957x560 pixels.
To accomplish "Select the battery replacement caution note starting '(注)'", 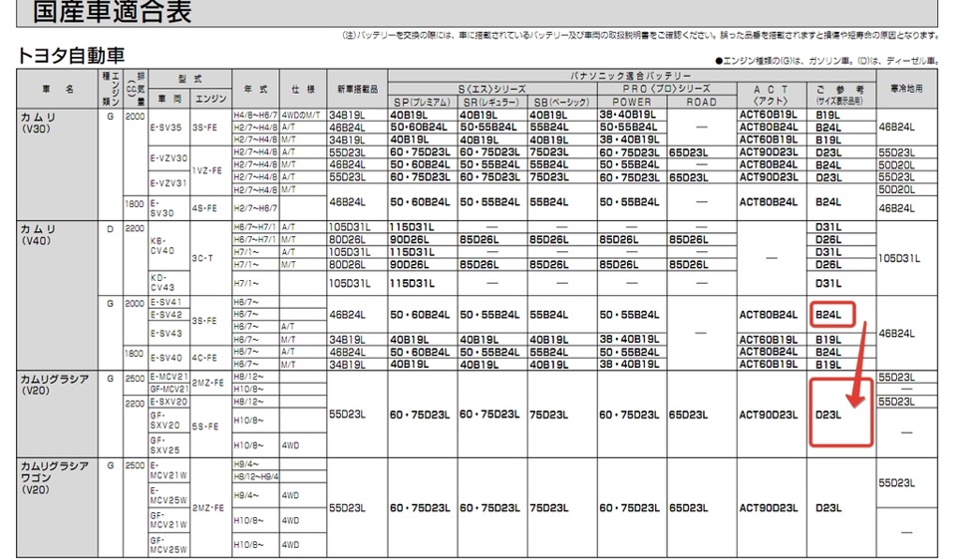I will coord(641,36).
